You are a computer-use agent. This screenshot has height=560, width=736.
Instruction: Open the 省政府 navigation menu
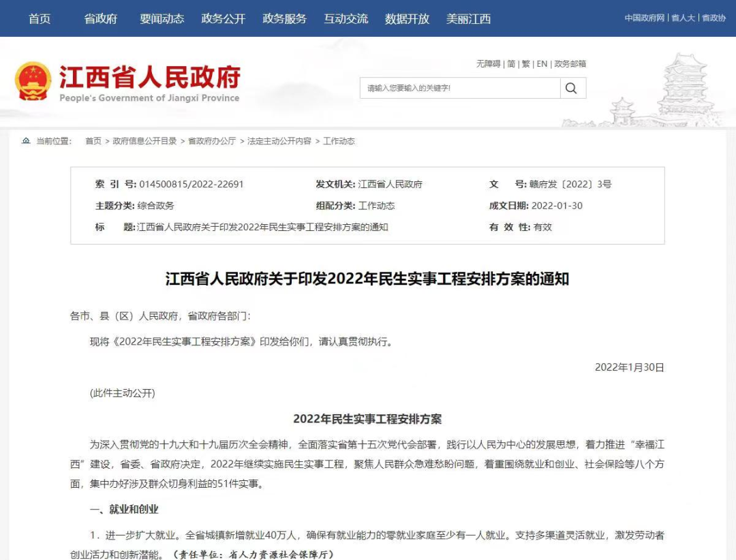pos(101,18)
